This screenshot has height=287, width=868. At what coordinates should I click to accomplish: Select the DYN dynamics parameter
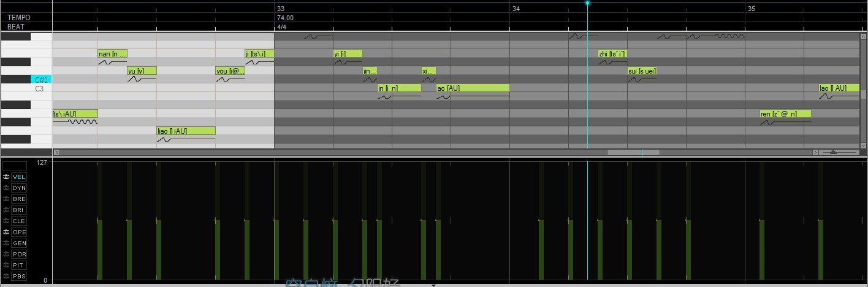[19, 188]
